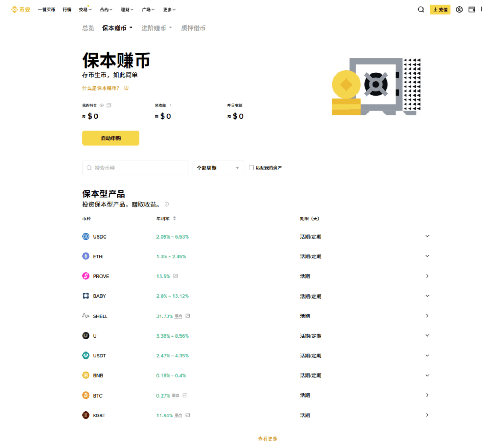The image size is (498, 448).
Task: Click the yellow 充值 deposit button
Action: (x=440, y=10)
